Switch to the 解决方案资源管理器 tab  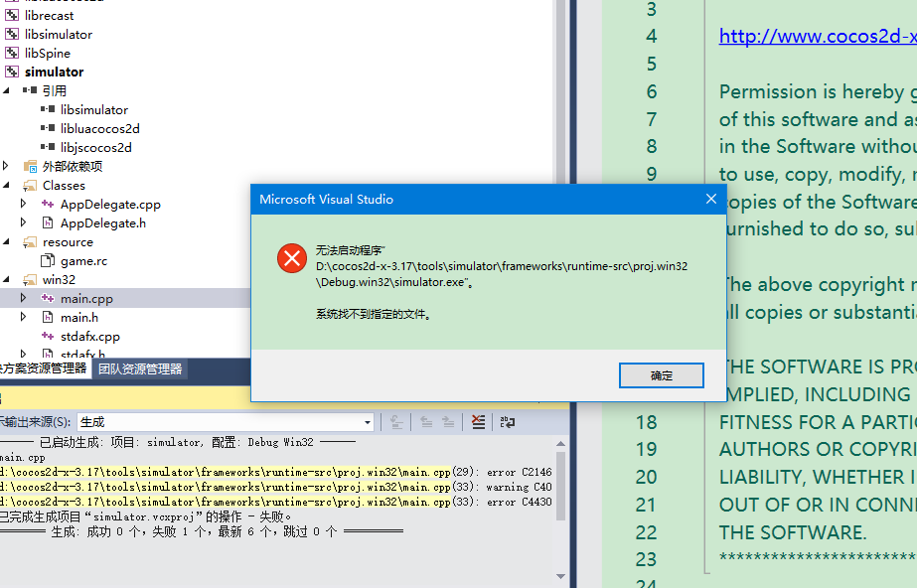44,368
